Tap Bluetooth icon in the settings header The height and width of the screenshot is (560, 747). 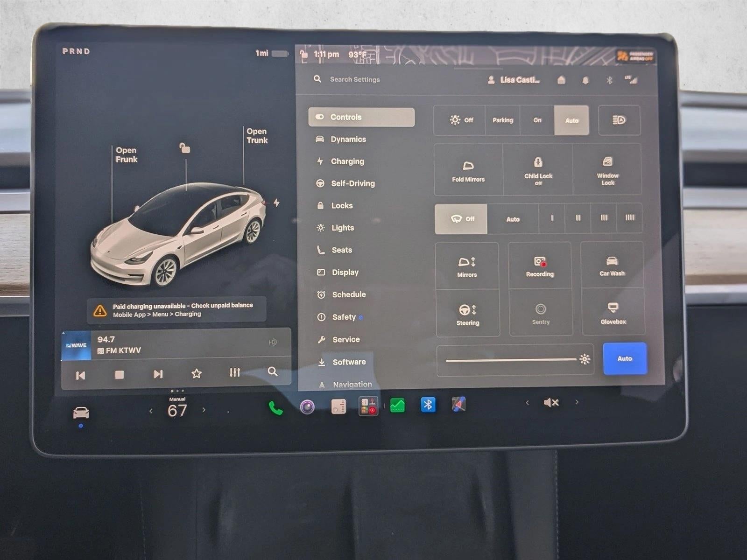click(609, 80)
